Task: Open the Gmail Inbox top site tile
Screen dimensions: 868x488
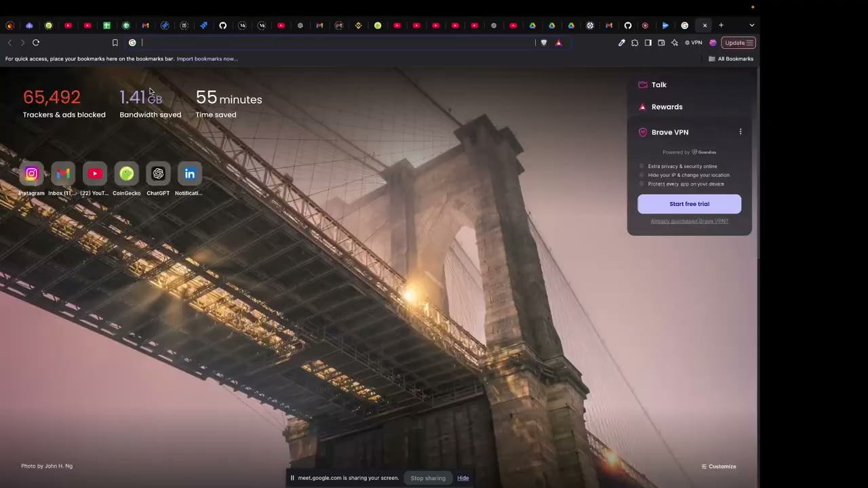Action: coord(63,174)
